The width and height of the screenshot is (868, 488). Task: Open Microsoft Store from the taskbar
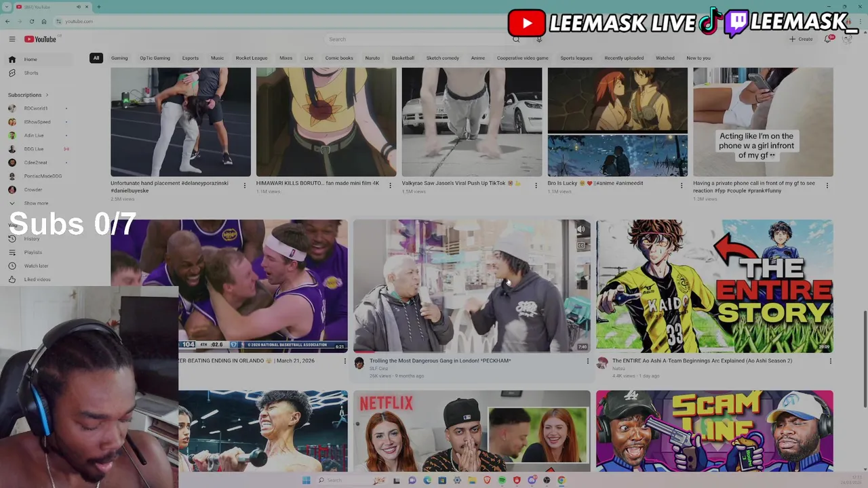click(x=442, y=481)
